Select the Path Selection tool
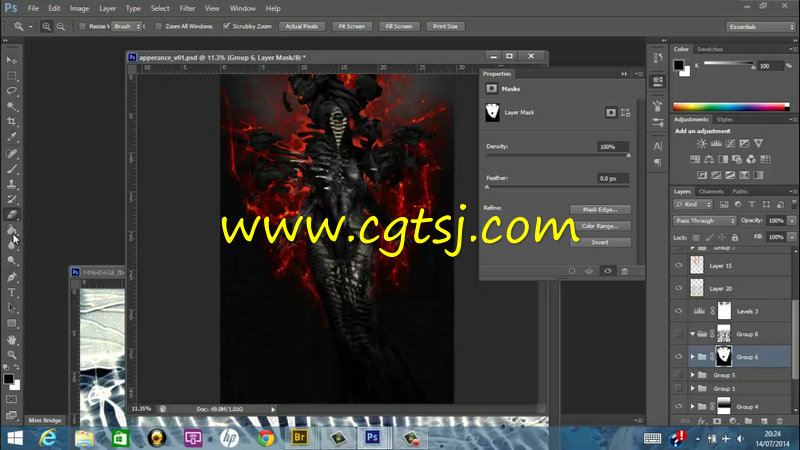 tap(11, 308)
